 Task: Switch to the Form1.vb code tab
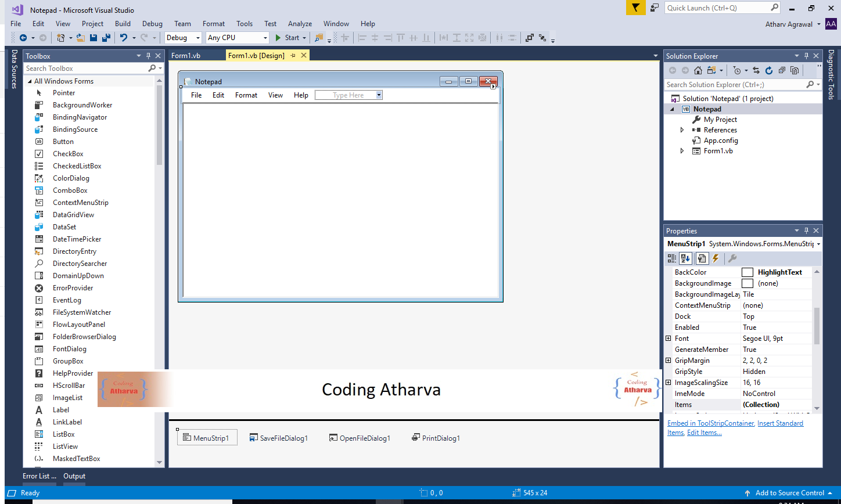click(186, 56)
